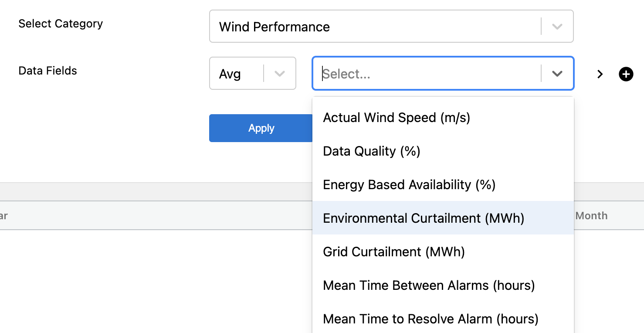Collapse the data field list using its chevron

coord(557,74)
